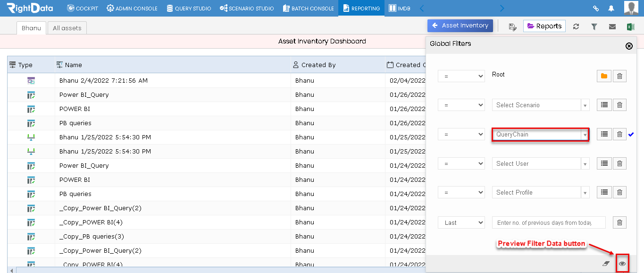Delete the QueryChain filter

[620, 134]
